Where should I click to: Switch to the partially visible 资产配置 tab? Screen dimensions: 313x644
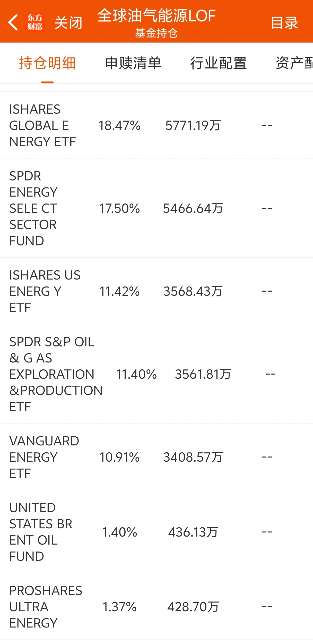[x=294, y=63]
